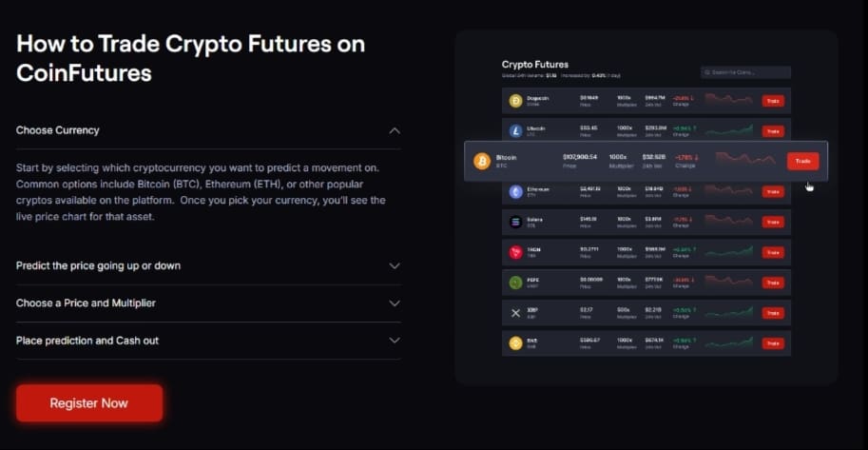Collapse the Choose Currency section chevron
The height and width of the screenshot is (450, 868).
coord(395,130)
